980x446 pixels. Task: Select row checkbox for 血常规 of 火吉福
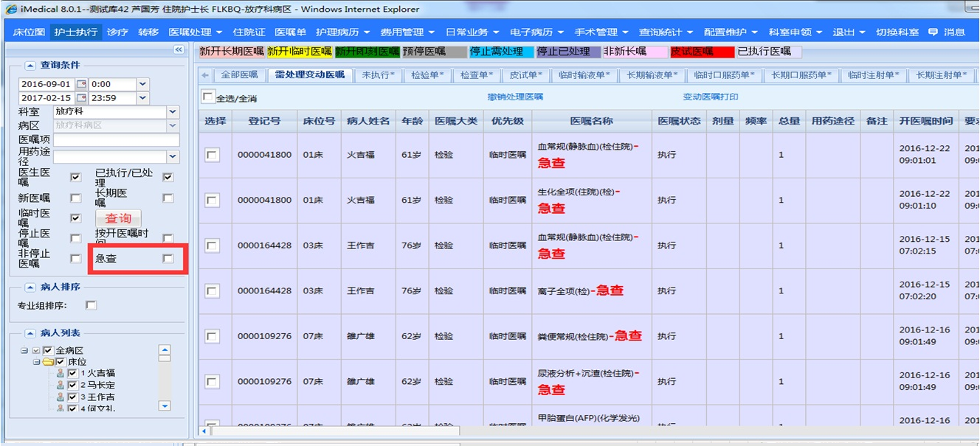213,155
